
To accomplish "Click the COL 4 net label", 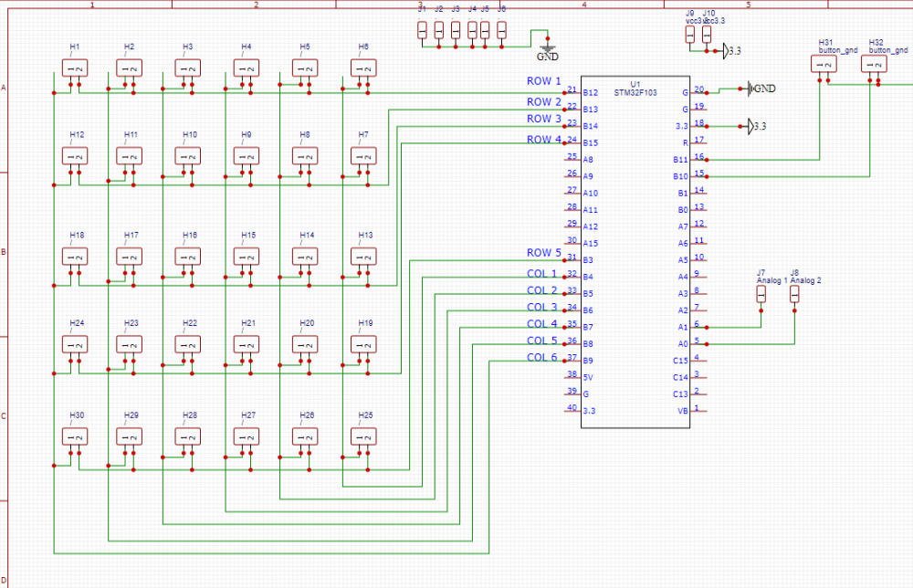I will point(542,324).
